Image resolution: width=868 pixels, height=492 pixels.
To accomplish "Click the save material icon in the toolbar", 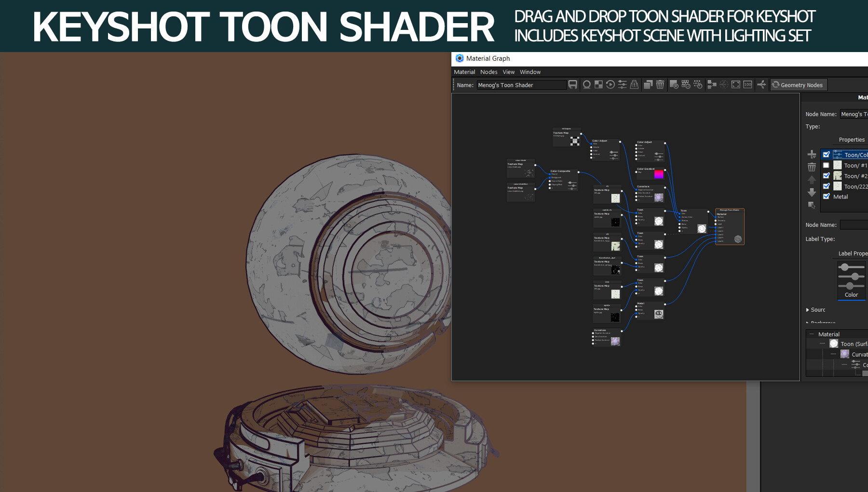I will [573, 85].
